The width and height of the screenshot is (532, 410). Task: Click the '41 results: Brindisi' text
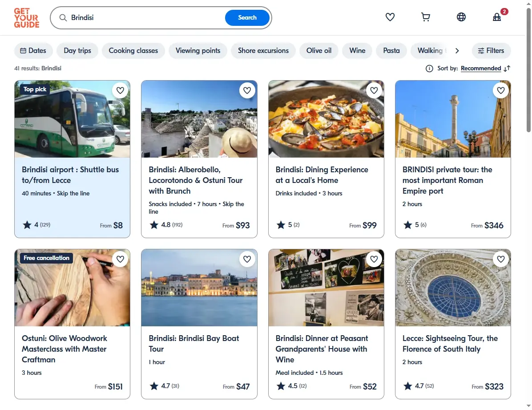click(38, 68)
